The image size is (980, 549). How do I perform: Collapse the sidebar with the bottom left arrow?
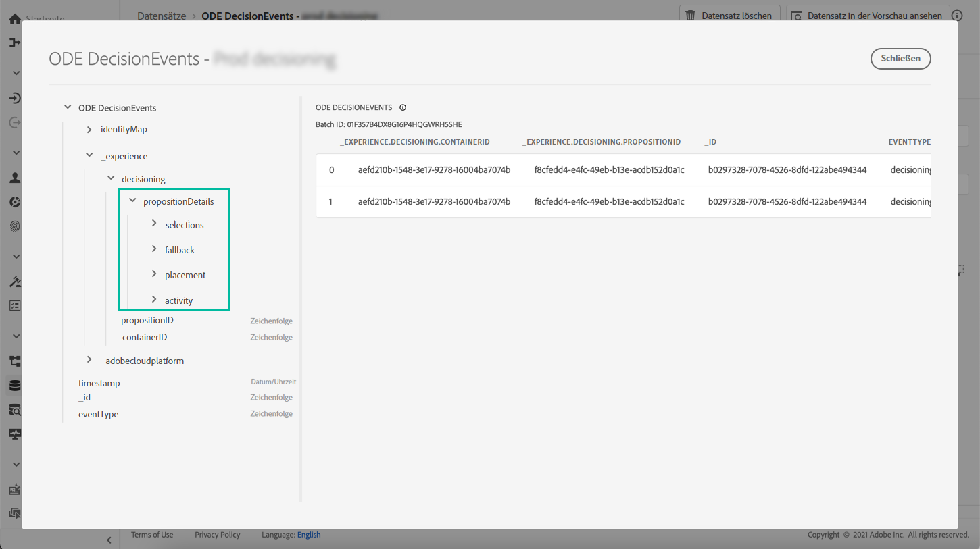[109, 540]
